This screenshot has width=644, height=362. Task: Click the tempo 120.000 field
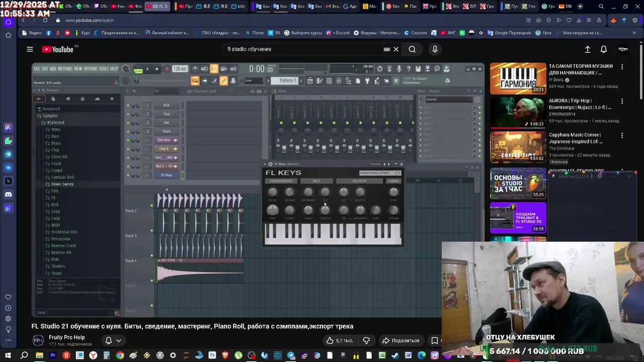pyautogui.click(x=180, y=69)
